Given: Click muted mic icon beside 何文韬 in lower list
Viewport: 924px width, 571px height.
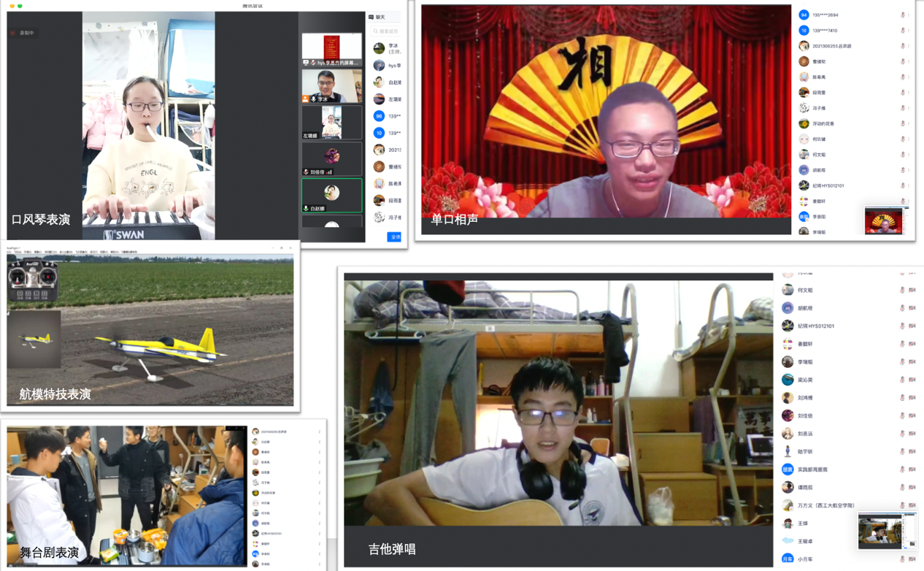Looking at the screenshot, I should click(x=902, y=290).
